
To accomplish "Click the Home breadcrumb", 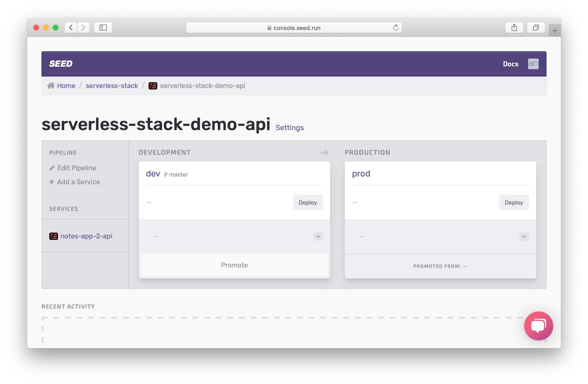I will click(66, 86).
